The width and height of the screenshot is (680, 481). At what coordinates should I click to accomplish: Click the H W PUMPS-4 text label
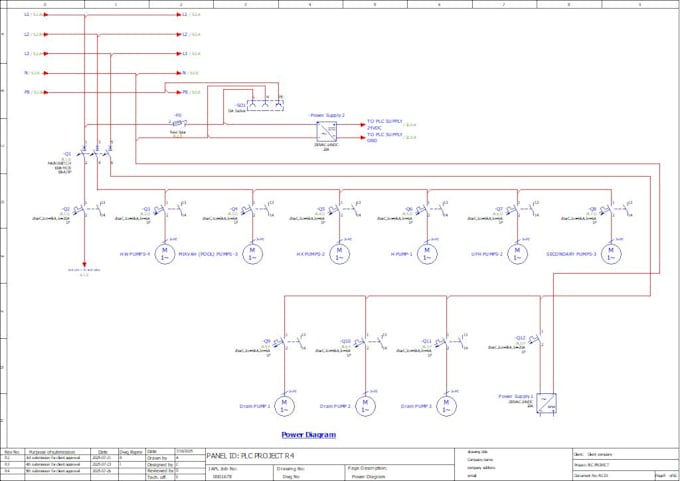pyautogui.click(x=135, y=254)
